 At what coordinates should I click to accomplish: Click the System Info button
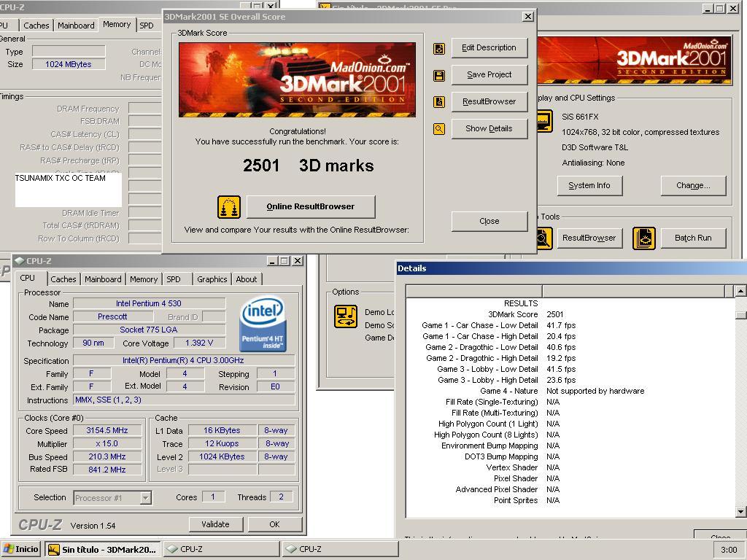(589, 186)
